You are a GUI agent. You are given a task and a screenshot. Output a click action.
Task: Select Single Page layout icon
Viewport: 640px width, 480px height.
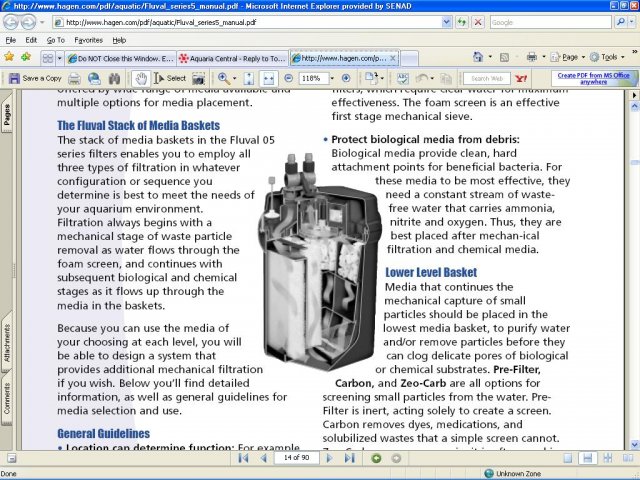click(567, 458)
